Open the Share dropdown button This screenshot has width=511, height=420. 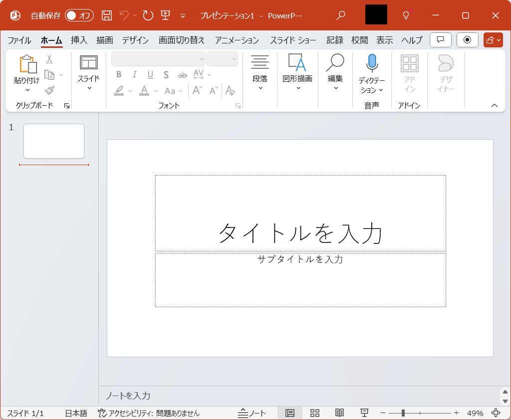(493, 40)
